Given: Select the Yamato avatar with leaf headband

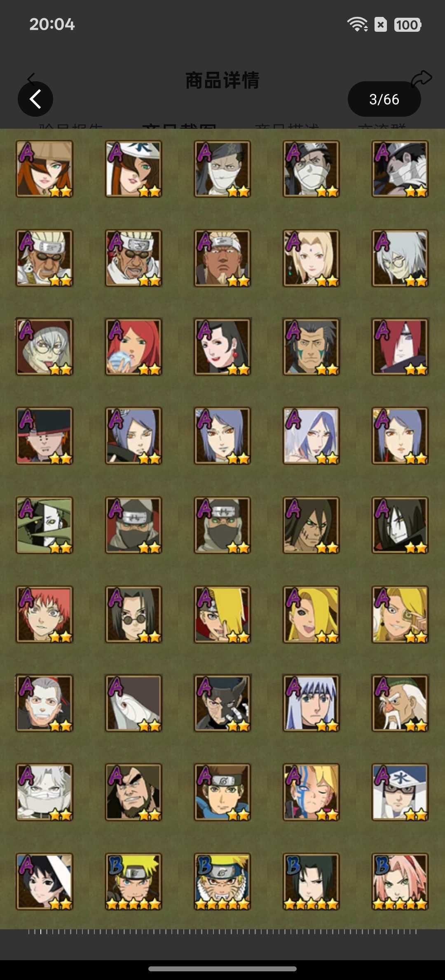Looking at the screenshot, I should (222, 792).
